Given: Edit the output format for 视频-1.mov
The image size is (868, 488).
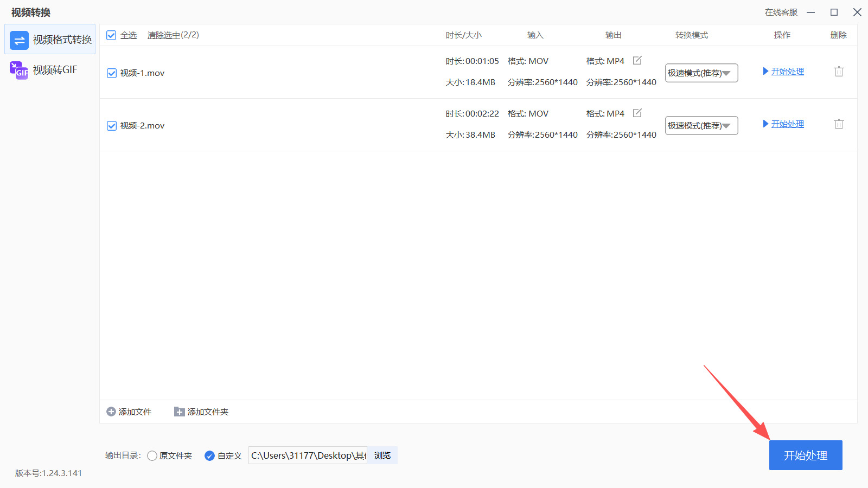Looking at the screenshot, I should [637, 60].
